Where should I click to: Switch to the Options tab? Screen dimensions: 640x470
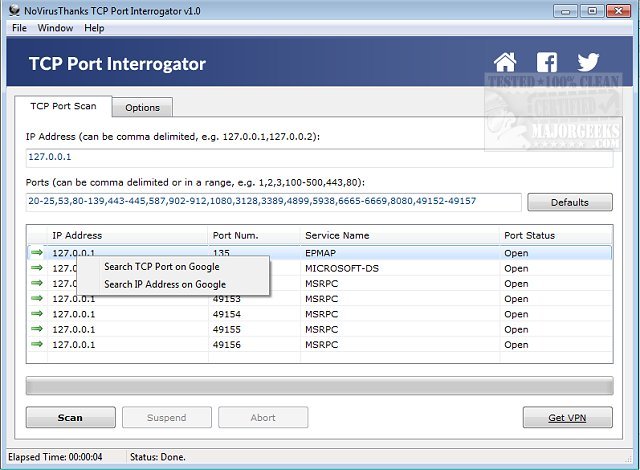tap(142, 107)
